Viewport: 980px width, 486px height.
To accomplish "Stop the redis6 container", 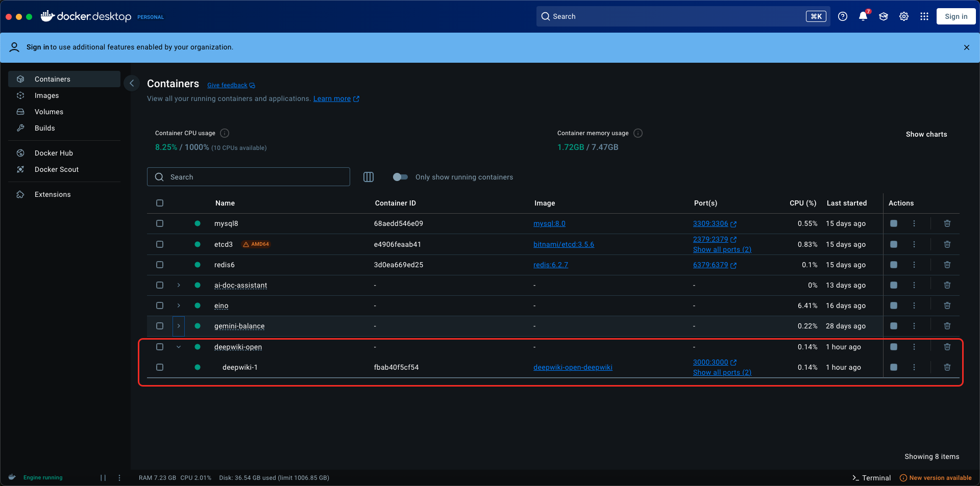I will (x=894, y=265).
